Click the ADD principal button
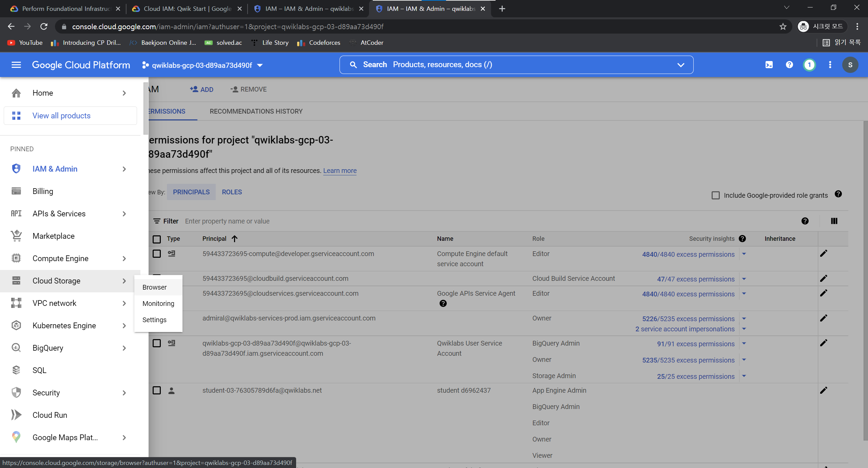 [202, 89]
